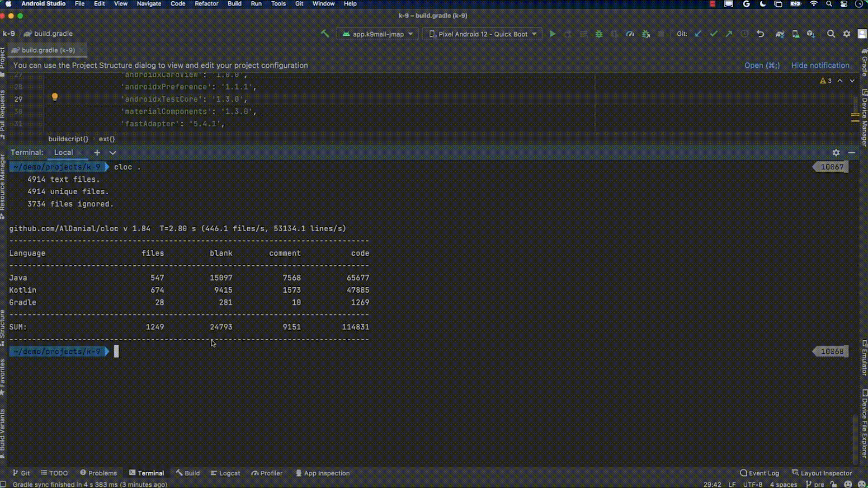Run the app.k9mail-jmap configuration
This screenshot has width=868, height=488.
coord(552,33)
